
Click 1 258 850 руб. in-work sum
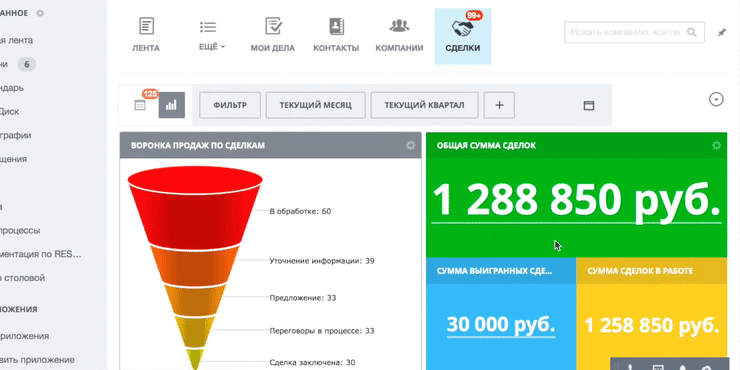[652, 326]
